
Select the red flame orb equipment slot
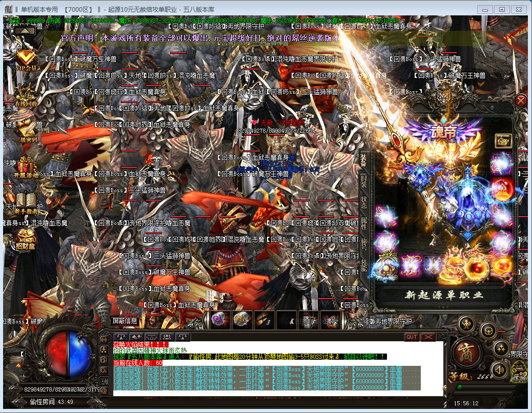click(x=501, y=189)
